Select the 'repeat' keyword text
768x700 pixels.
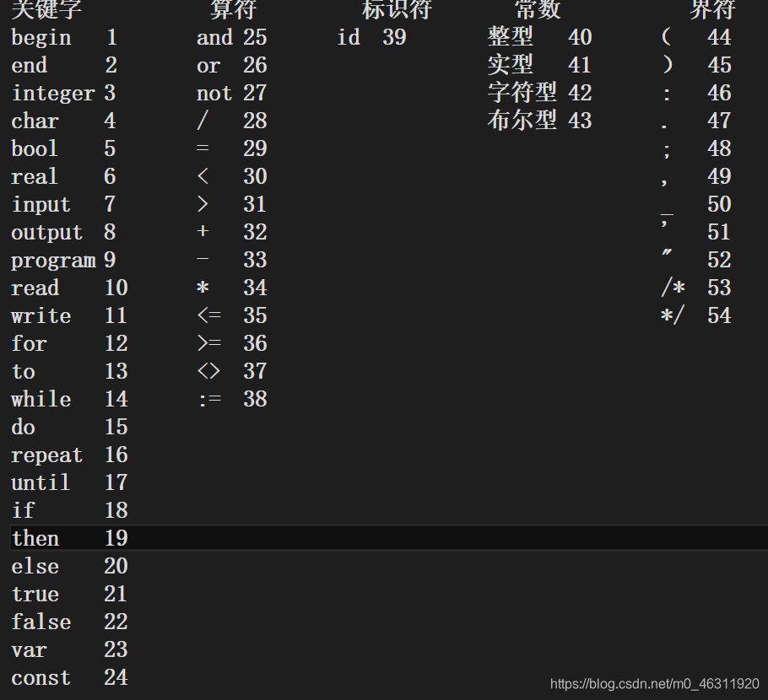pos(47,455)
